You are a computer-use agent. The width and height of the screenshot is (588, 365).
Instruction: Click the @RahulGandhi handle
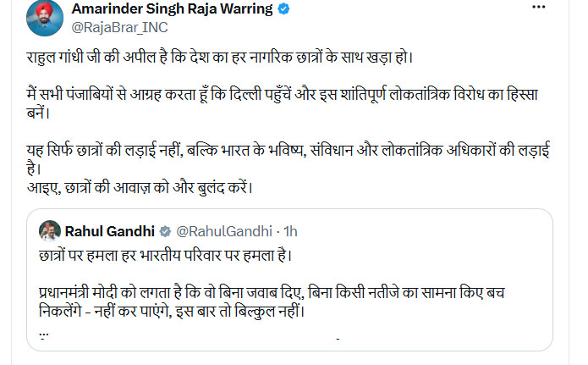(224, 231)
